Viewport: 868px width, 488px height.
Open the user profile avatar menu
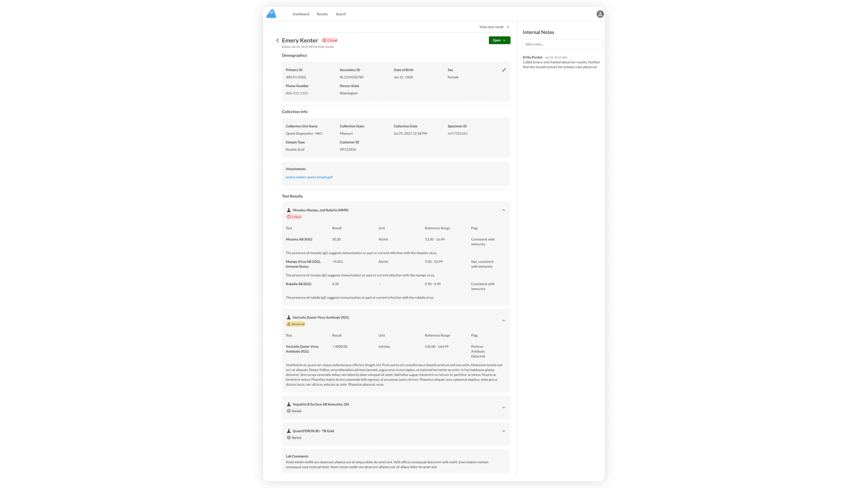599,14
